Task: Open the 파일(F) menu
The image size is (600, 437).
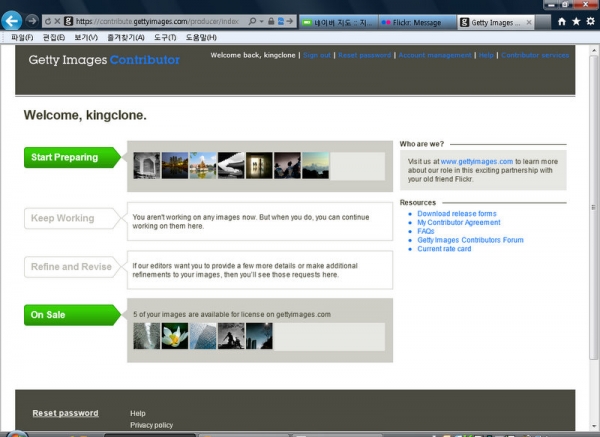Action: [20, 37]
